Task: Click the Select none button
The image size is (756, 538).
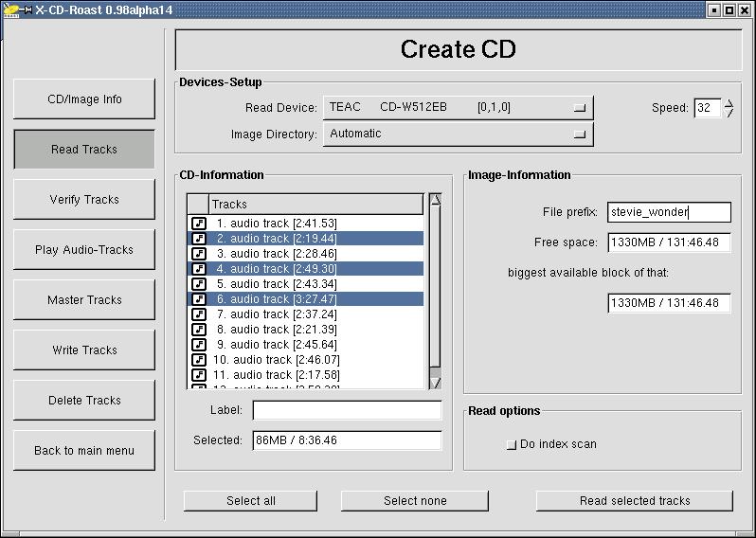Action: pos(415,500)
